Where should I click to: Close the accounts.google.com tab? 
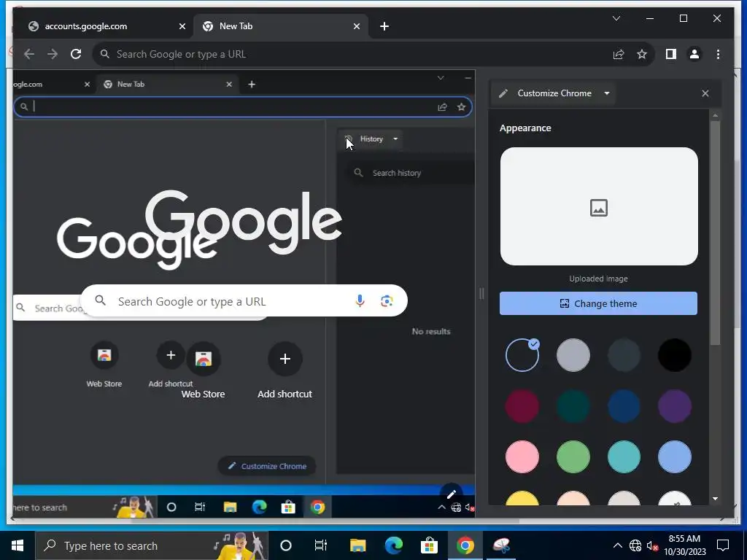click(x=182, y=26)
